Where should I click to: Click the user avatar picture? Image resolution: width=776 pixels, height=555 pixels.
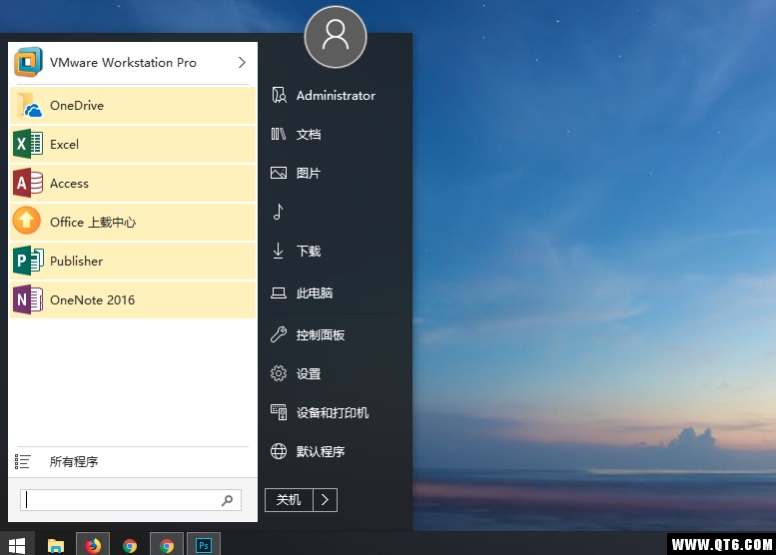point(336,37)
